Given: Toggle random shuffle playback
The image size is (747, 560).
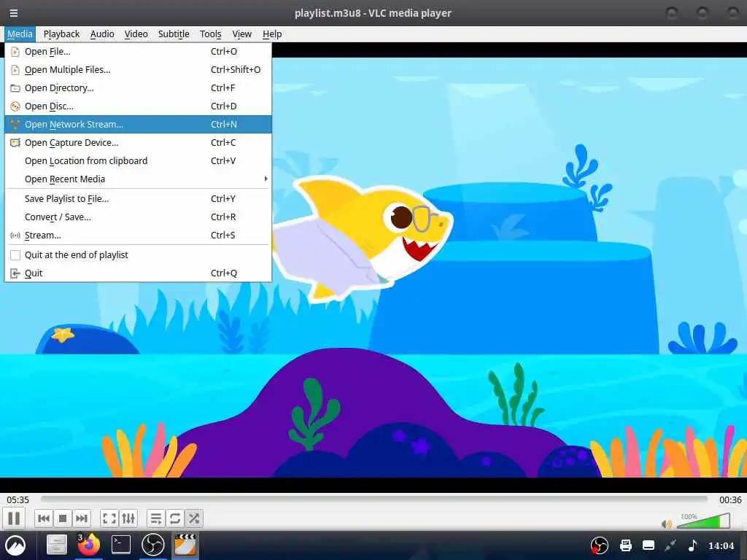Looking at the screenshot, I should [194, 518].
